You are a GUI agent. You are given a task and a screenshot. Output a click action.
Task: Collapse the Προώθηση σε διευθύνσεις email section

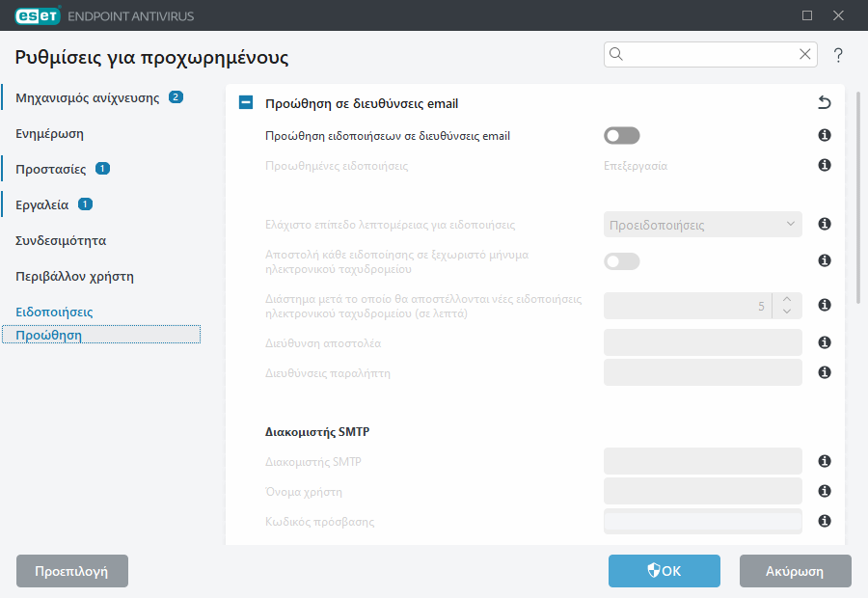246,102
